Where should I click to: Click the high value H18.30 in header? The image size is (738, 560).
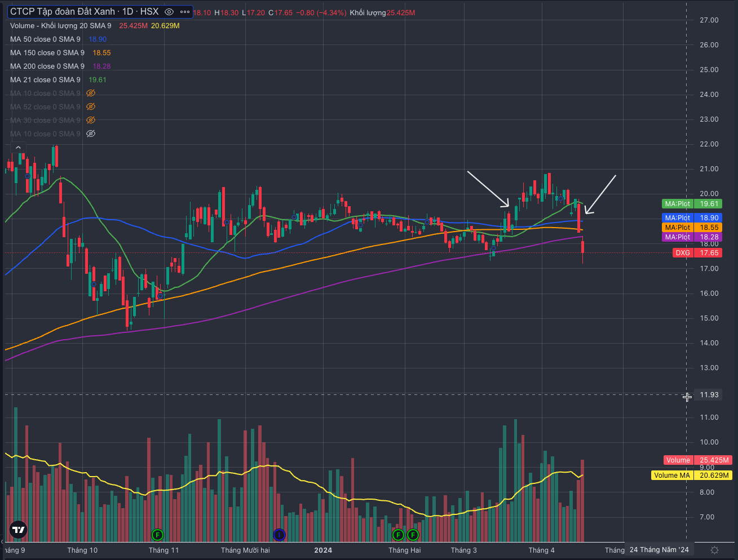[x=226, y=12]
